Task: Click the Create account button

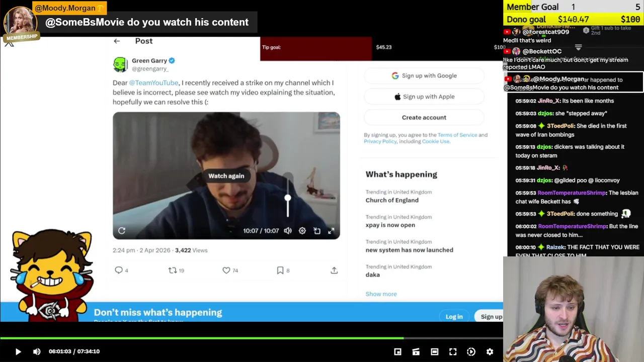Action: pyautogui.click(x=424, y=117)
